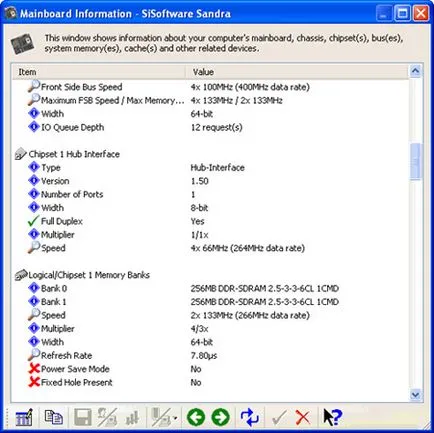Click the green Back arrow button
The width and height of the screenshot is (434, 433).
pyautogui.click(x=196, y=417)
